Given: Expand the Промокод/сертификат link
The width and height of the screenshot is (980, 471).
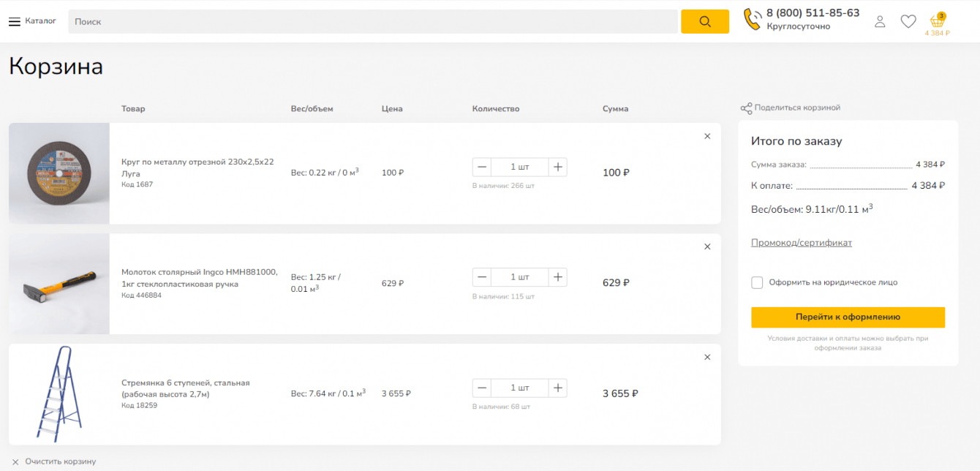Looking at the screenshot, I should click(801, 243).
